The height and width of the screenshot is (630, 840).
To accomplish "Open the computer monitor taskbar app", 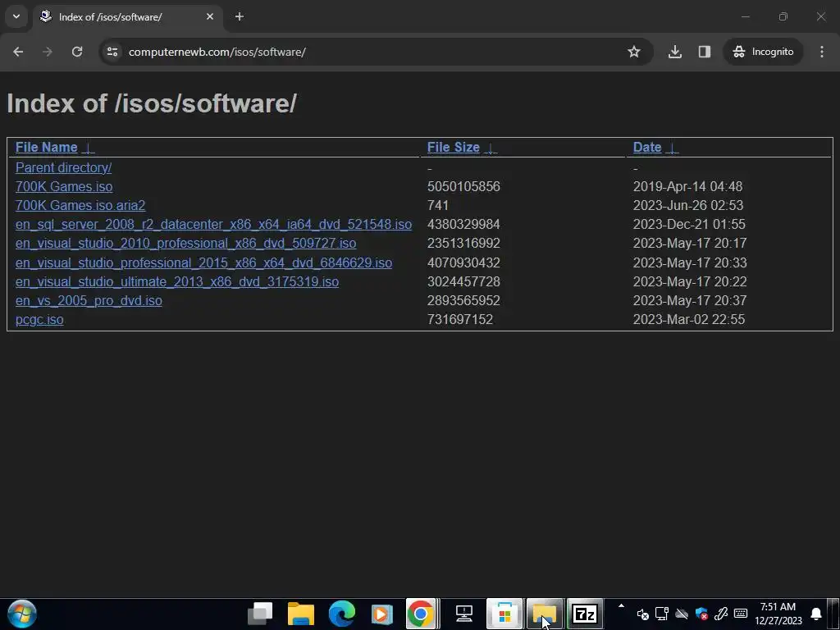I will coord(464,614).
